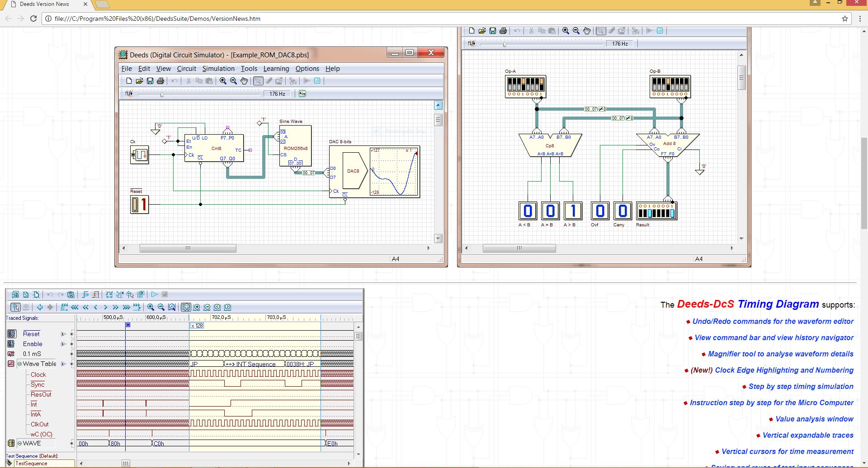Select the hand pan tool
868x468 pixels.
244,81
